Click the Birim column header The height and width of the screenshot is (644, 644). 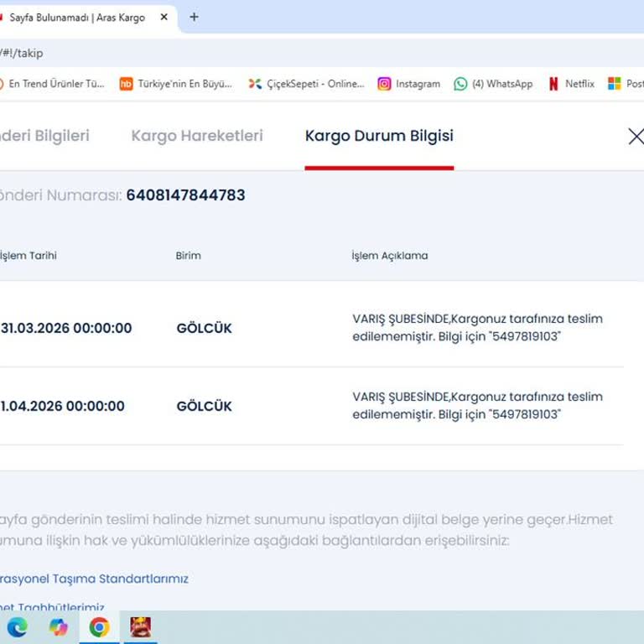pyautogui.click(x=189, y=256)
